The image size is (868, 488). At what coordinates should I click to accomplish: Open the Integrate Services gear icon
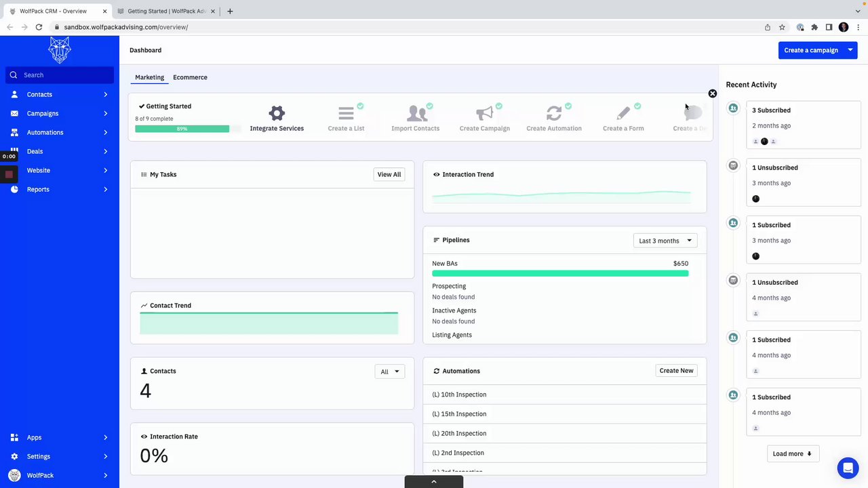click(277, 113)
